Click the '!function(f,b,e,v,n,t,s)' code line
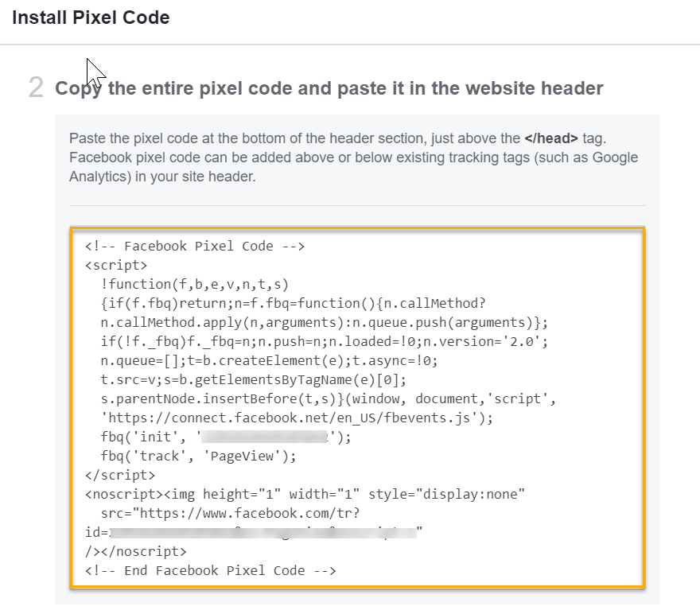 (x=195, y=284)
